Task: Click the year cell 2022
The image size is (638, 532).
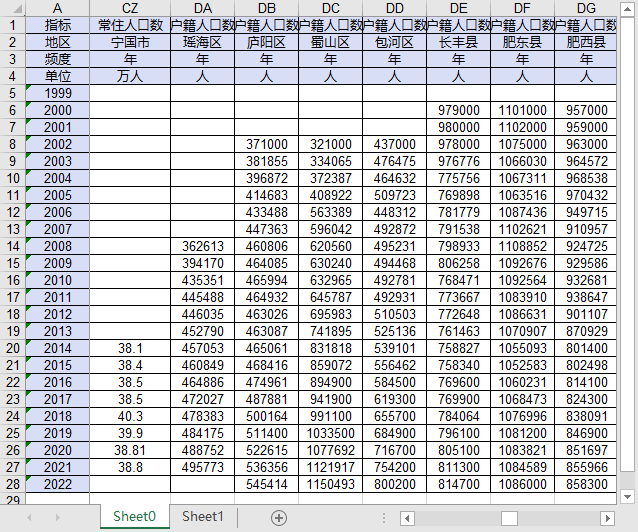Action: tap(57, 484)
